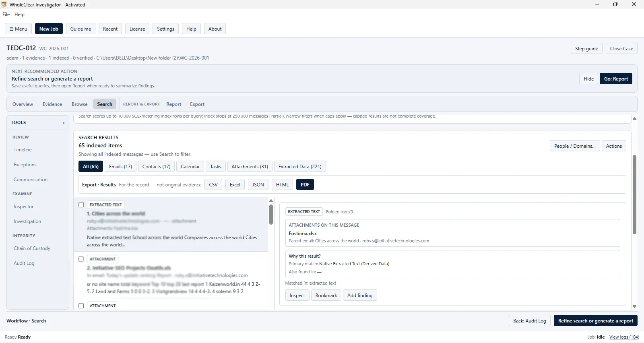Go back to Audit Log
This screenshot has height=343, width=644.
pos(530,321)
